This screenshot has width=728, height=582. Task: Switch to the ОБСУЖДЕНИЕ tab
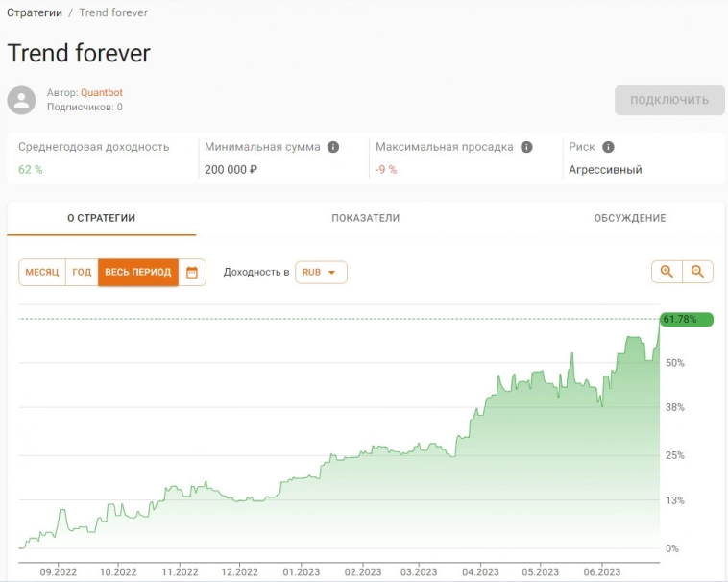629,218
